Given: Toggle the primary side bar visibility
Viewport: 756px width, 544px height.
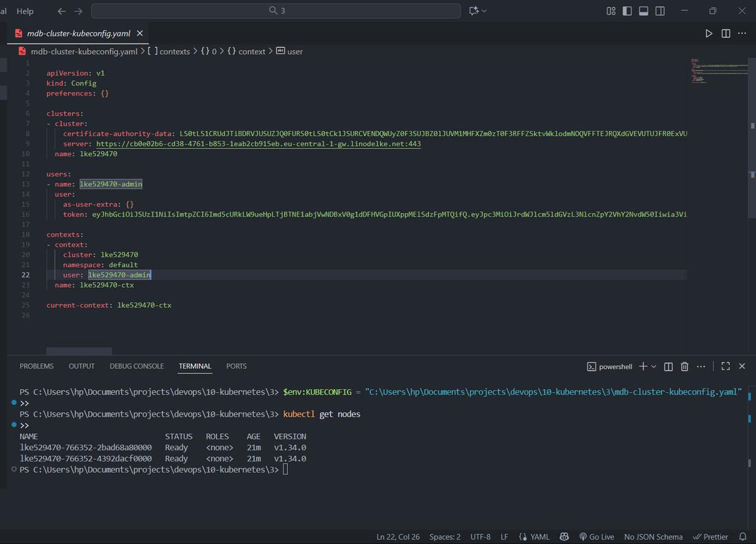Looking at the screenshot, I should click(x=627, y=11).
